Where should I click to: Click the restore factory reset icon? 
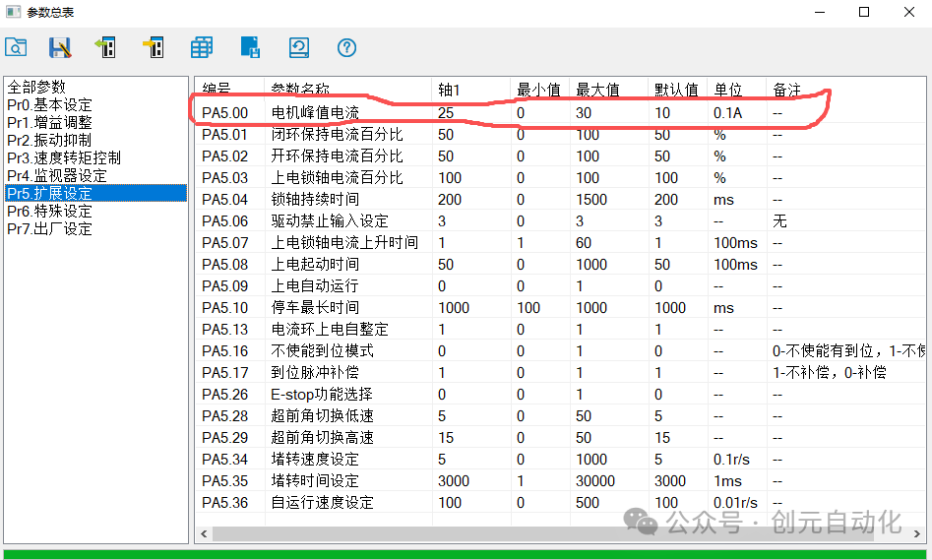tap(299, 47)
